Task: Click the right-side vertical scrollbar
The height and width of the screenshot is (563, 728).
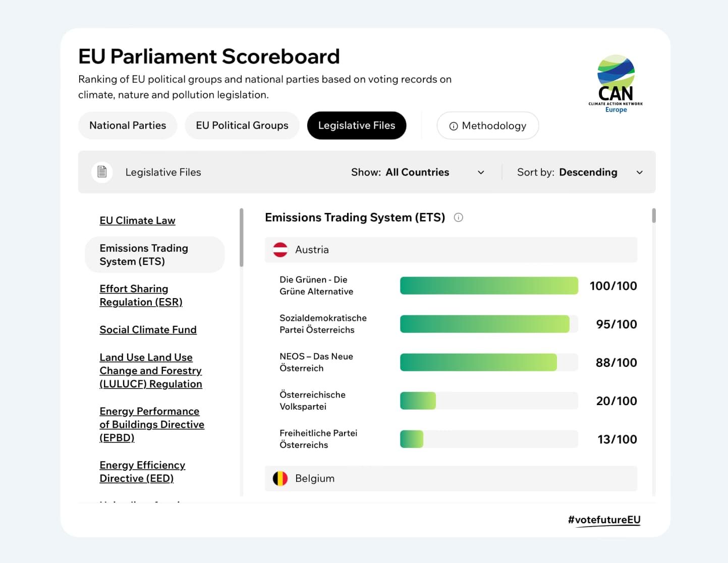Action: point(653,217)
